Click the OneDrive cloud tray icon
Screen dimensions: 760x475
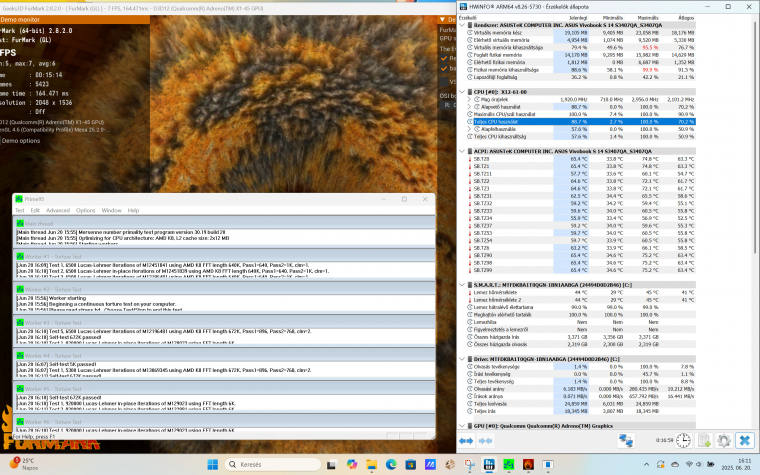pos(675,464)
